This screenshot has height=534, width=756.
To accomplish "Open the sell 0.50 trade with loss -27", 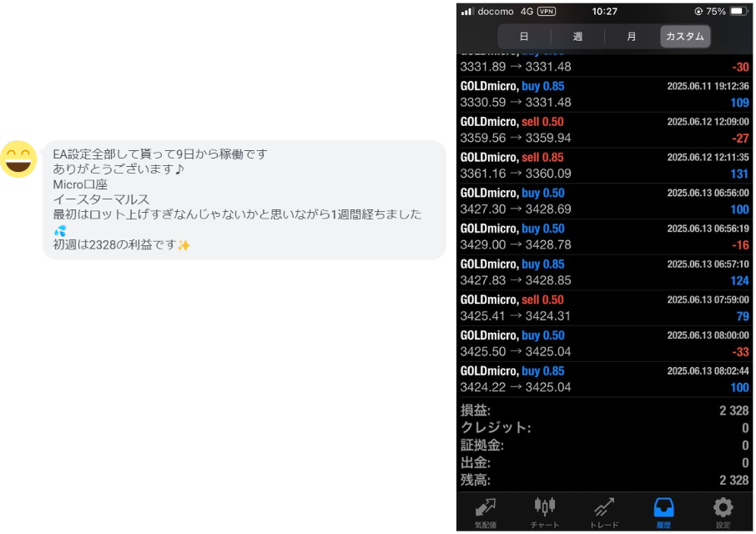I will 605,130.
